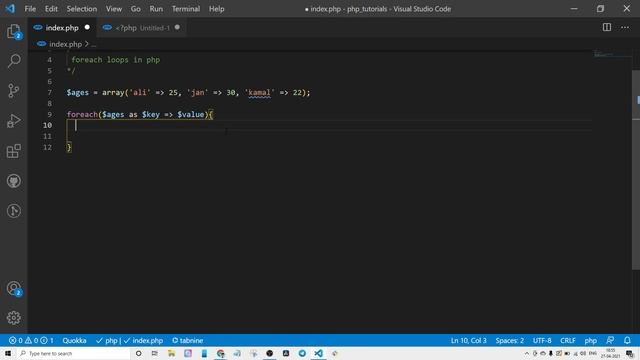Open Telegram from the taskbar
This screenshot has height=360, width=640.
pyautogui.click(x=302, y=353)
